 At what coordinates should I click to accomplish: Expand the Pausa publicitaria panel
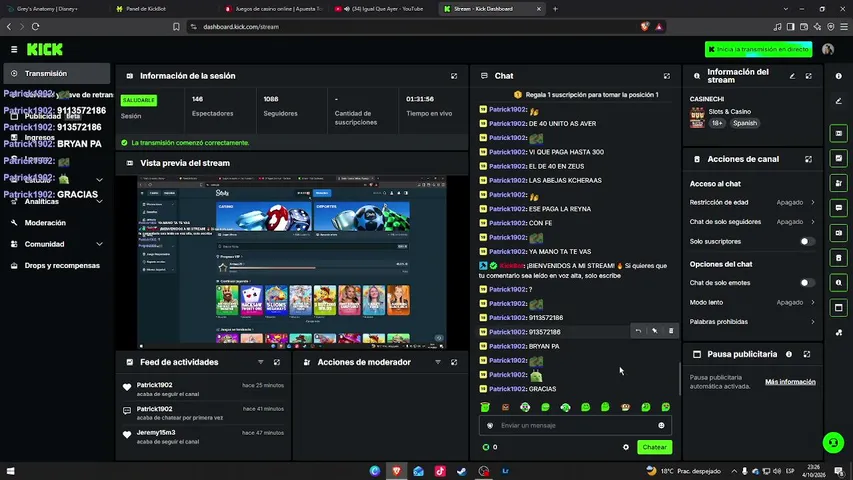(807, 354)
